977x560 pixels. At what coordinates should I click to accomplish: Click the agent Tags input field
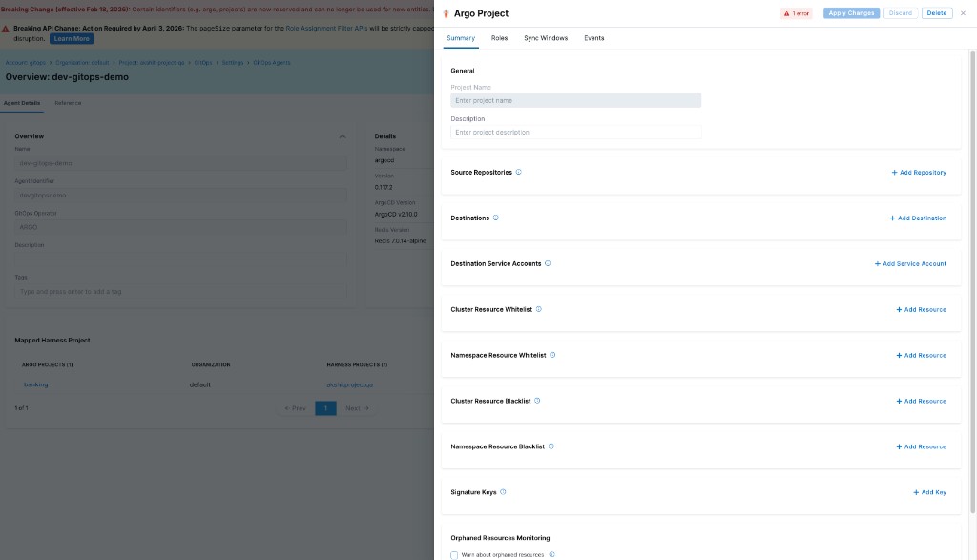coord(180,292)
